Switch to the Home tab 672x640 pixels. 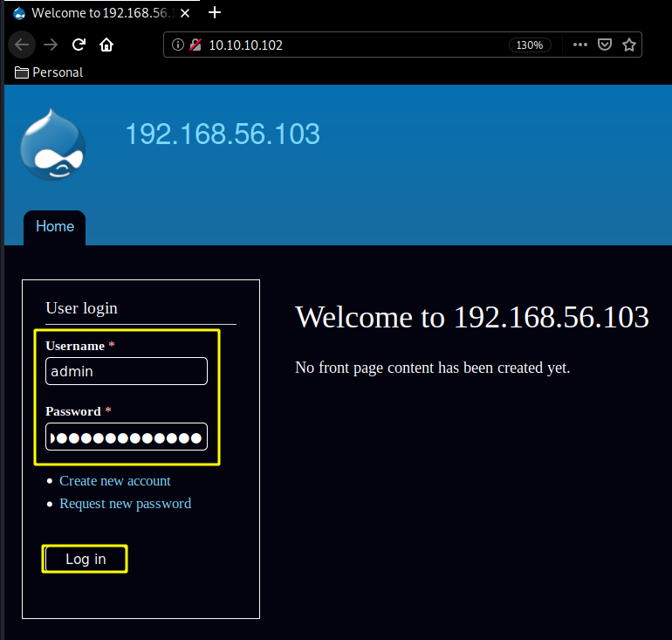pyautogui.click(x=55, y=227)
